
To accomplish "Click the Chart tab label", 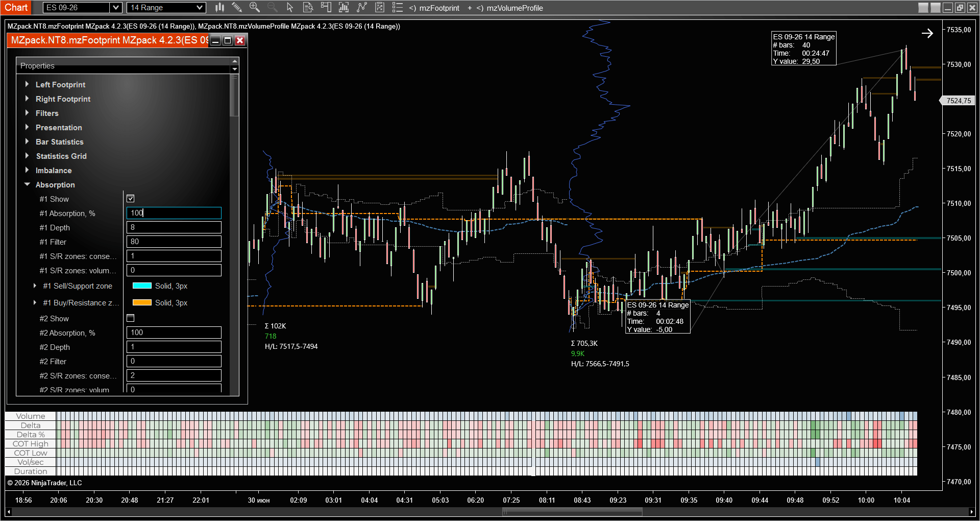I will point(16,7).
